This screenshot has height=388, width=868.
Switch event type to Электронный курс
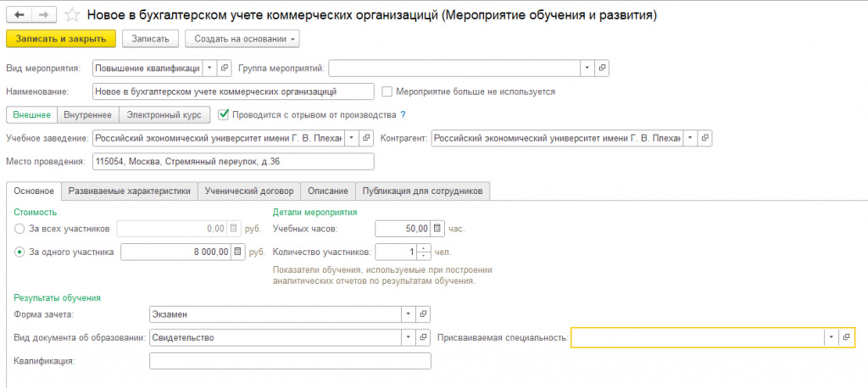coord(164,114)
